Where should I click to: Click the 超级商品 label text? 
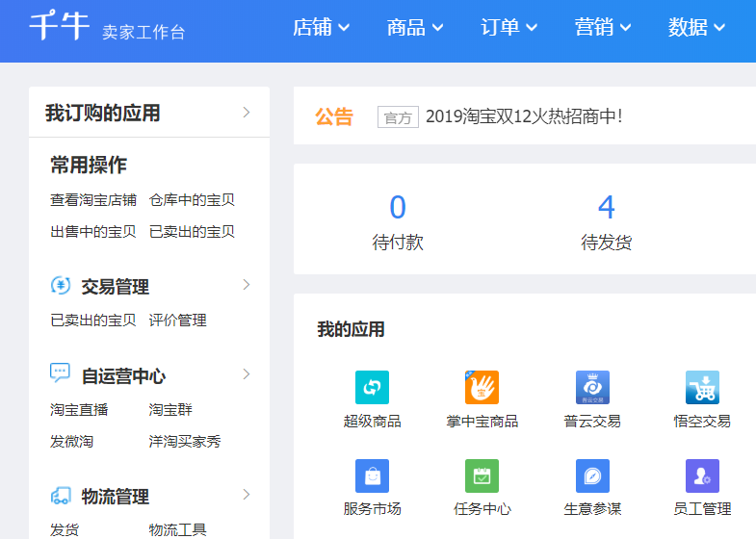coord(372,422)
